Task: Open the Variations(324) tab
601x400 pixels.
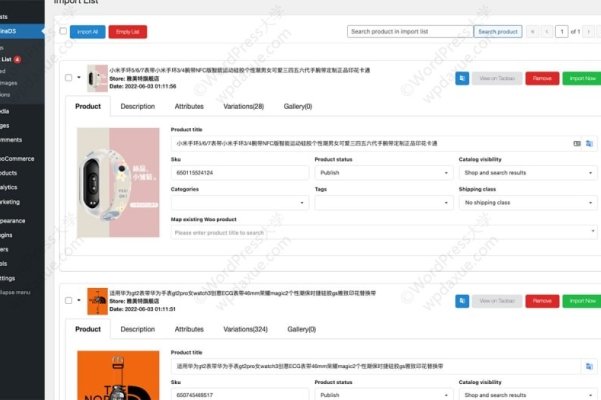Action: coord(245,329)
